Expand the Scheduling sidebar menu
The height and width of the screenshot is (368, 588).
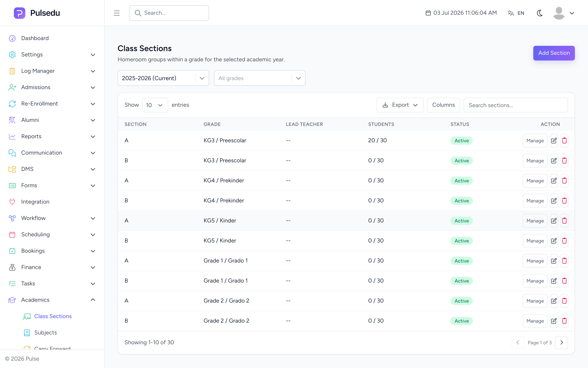[52, 234]
